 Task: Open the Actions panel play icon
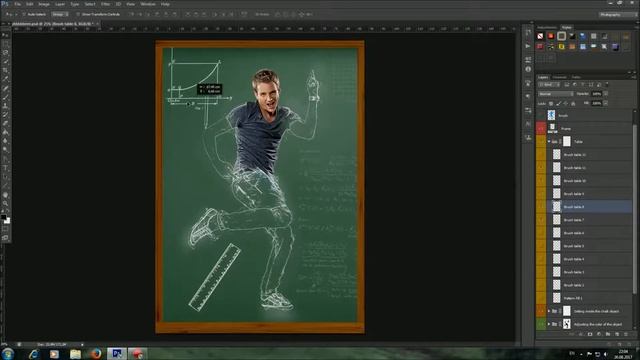pyautogui.click(x=528, y=46)
